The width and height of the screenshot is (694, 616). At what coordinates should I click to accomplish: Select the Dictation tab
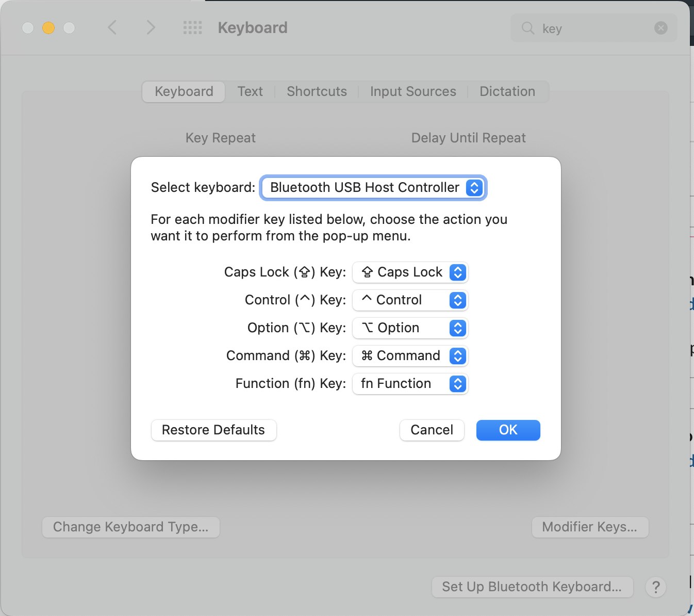pyautogui.click(x=507, y=91)
